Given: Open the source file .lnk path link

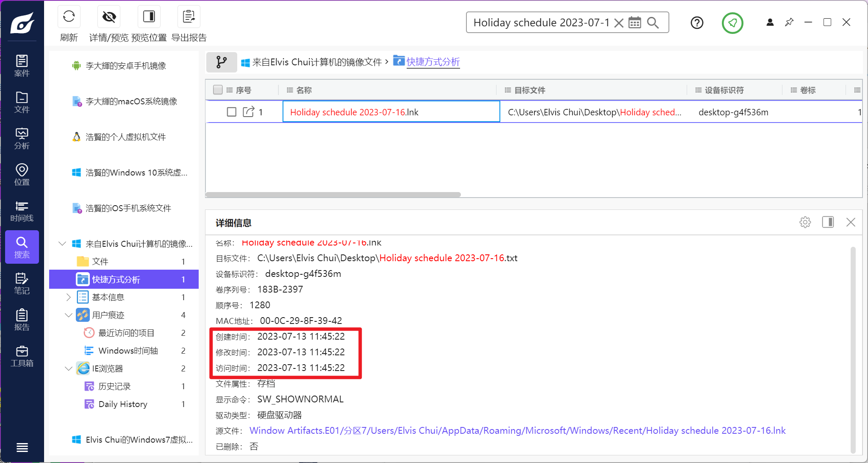Looking at the screenshot, I should coord(517,431).
